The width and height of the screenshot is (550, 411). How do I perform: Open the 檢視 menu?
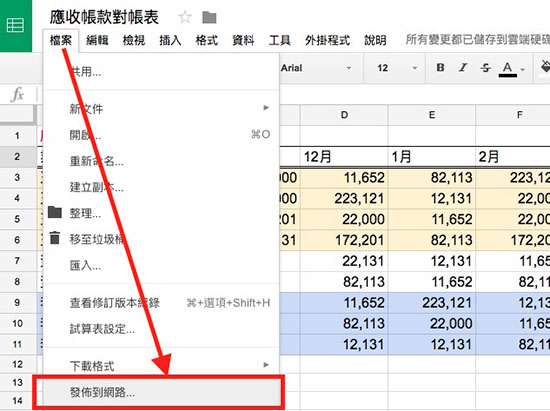click(x=134, y=40)
